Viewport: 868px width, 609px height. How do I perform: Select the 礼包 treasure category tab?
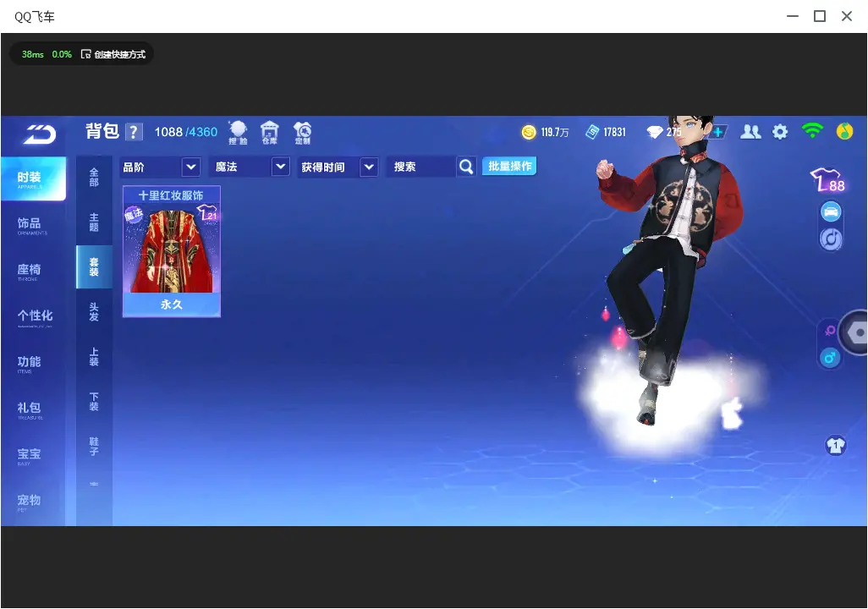pyautogui.click(x=33, y=409)
